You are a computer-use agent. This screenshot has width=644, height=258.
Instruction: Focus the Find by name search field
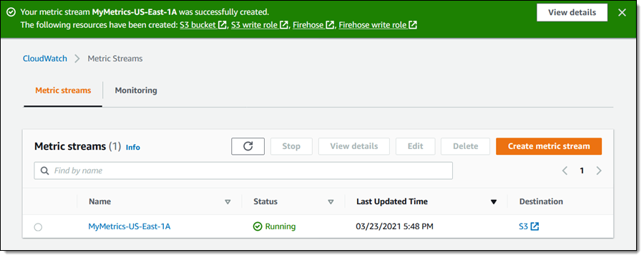243,171
